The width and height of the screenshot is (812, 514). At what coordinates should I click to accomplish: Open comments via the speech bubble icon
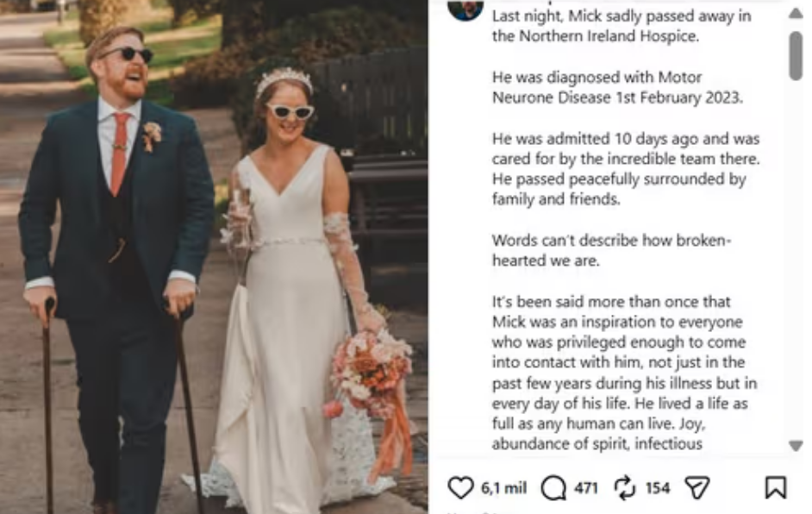553,488
